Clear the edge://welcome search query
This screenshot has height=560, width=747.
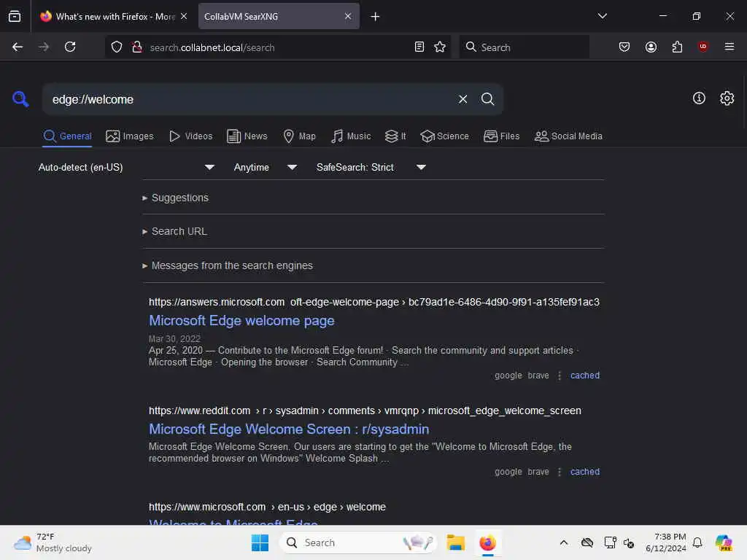click(462, 99)
